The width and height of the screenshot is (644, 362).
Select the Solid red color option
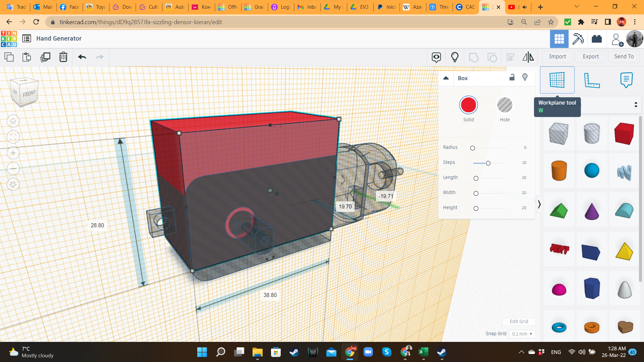point(468,105)
